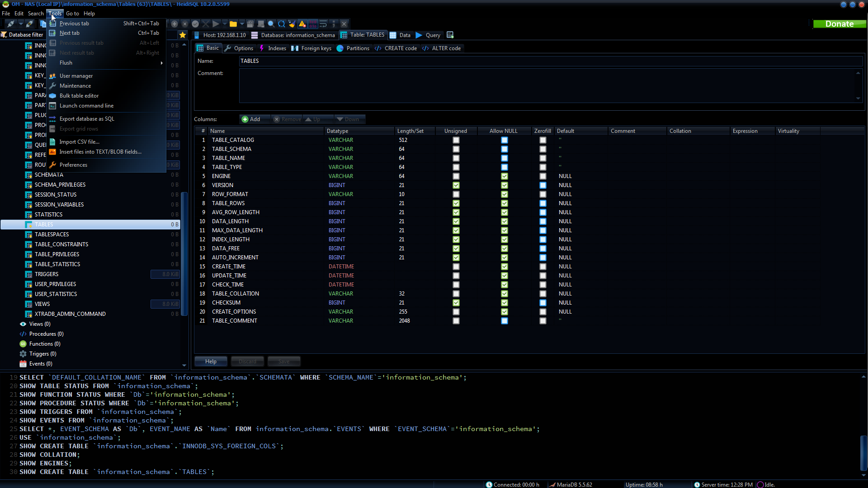Click the new query tab icon
This screenshot has width=868, height=488.
(450, 35)
